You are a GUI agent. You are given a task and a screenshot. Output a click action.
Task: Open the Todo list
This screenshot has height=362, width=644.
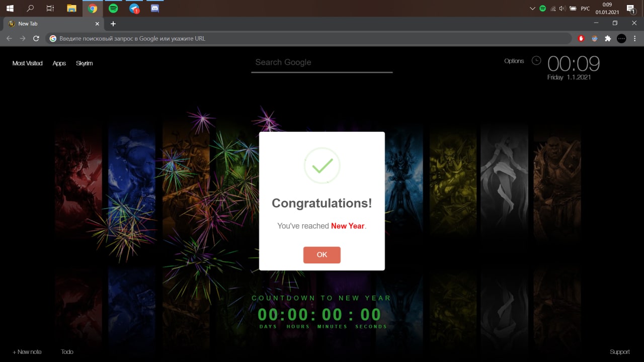[x=67, y=352]
